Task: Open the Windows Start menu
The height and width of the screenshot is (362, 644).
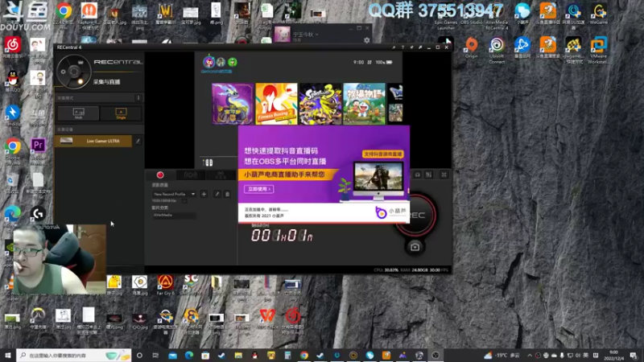Action: click(x=8, y=355)
